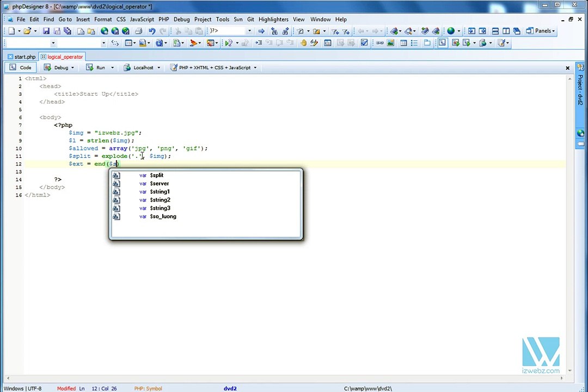Click the form window icon beside the hand tool
The width and height of the screenshot is (588, 392).
point(327,43)
